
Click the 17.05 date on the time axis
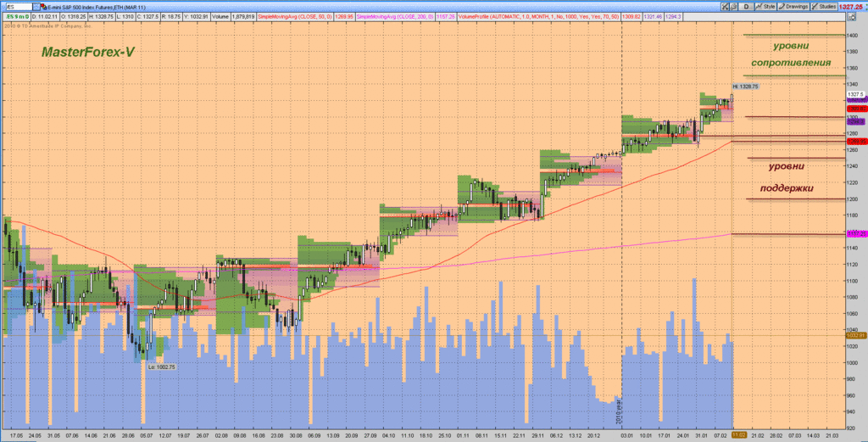(x=15, y=436)
